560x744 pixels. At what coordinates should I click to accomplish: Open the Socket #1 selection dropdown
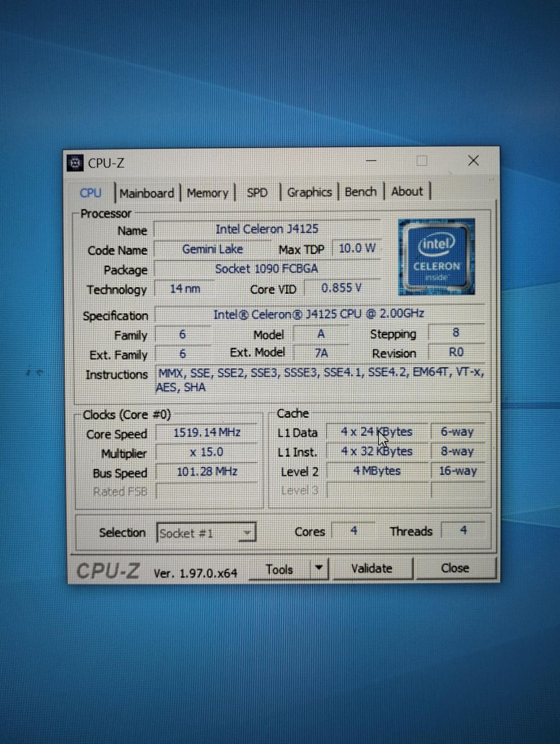coord(206,533)
